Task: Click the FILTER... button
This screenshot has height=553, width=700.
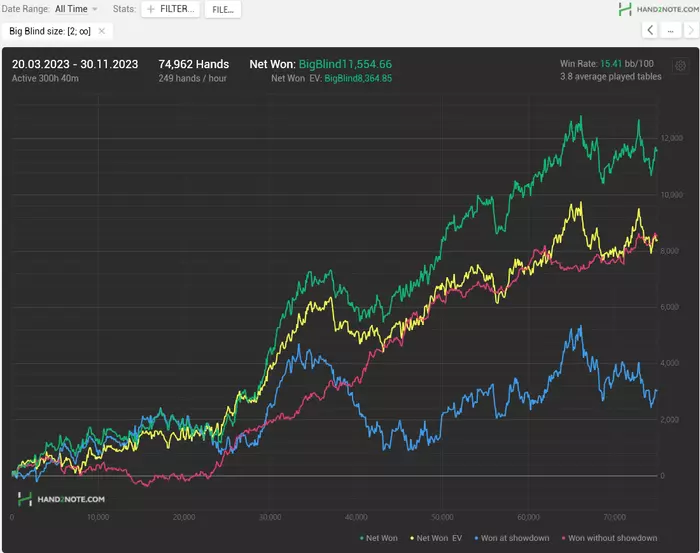Action: (171, 9)
